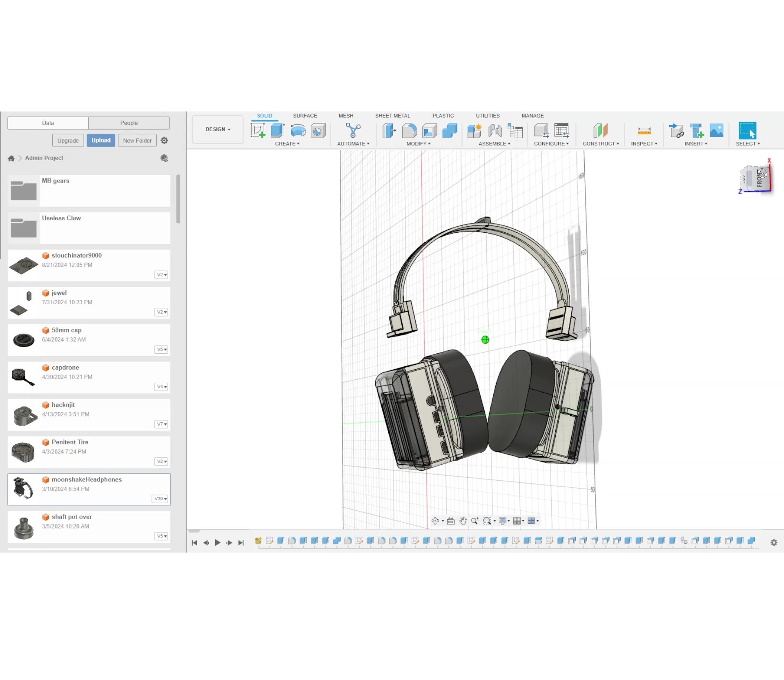Expand the CONSTRUCT menu
The width and height of the screenshot is (784, 680).
[x=600, y=144]
